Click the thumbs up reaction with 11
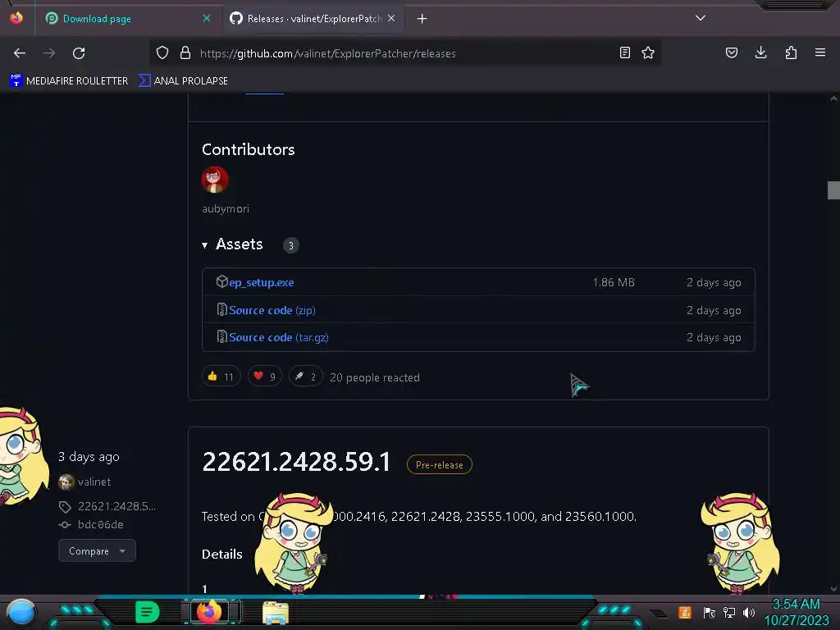This screenshot has height=630, width=840. coord(221,377)
